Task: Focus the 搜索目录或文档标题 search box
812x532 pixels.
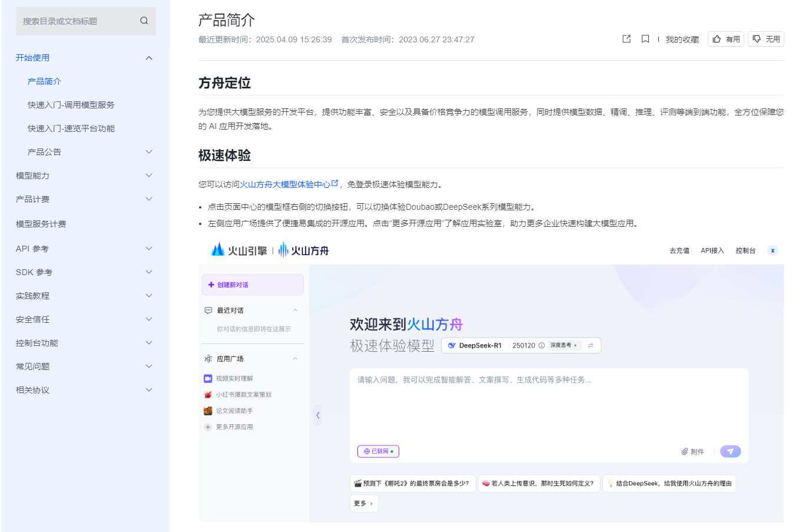Action: click(x=86, y=21)
